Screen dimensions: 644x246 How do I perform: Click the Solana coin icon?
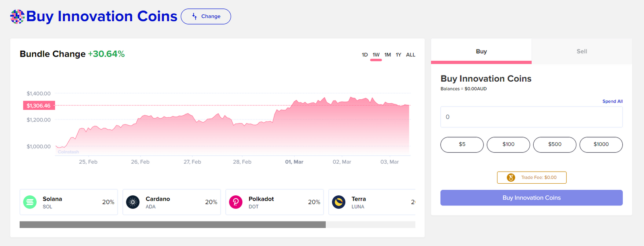pyautogui.click(x=30, y=202)
